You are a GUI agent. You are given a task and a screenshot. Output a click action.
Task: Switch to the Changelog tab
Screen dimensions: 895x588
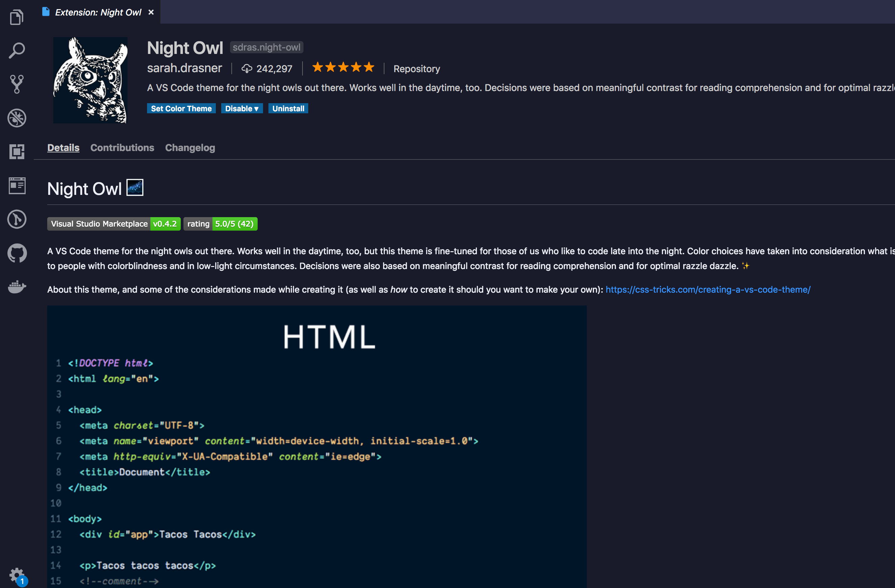pyautogui.click(x=190, y=147)
